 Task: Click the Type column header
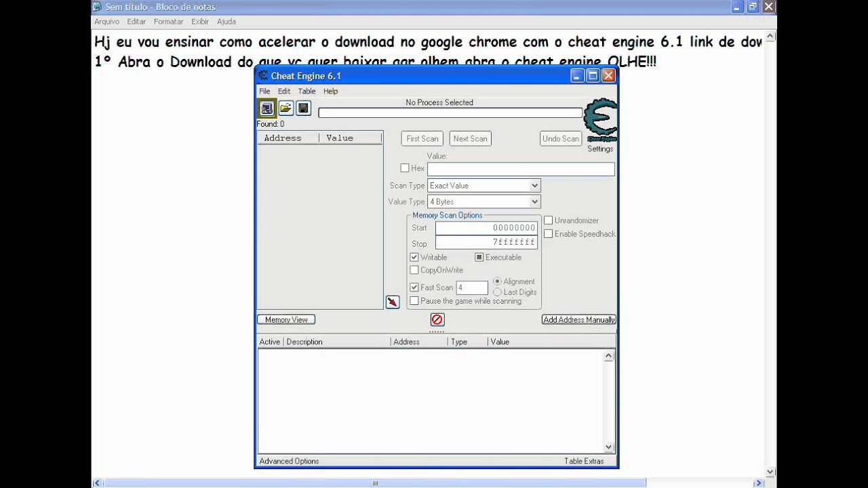467,342
